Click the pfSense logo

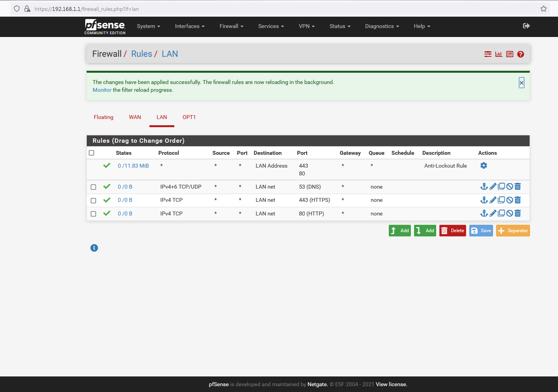click(x=105, y=26)
